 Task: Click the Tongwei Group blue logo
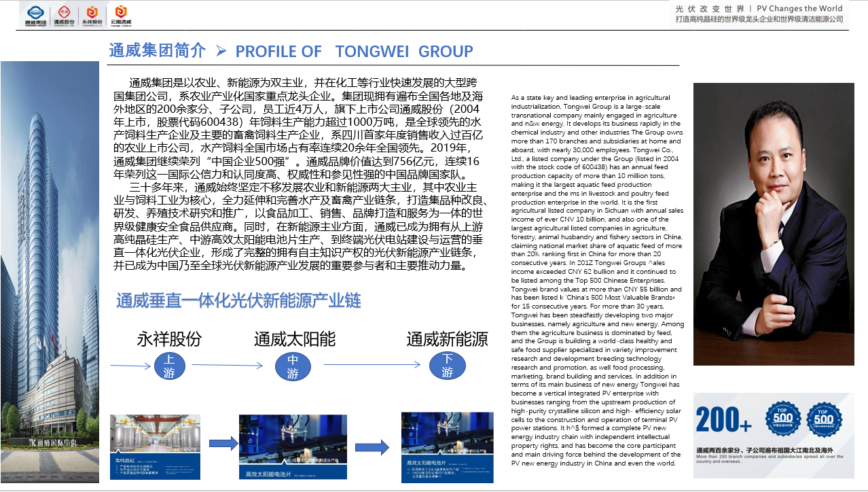click(35, 14)
